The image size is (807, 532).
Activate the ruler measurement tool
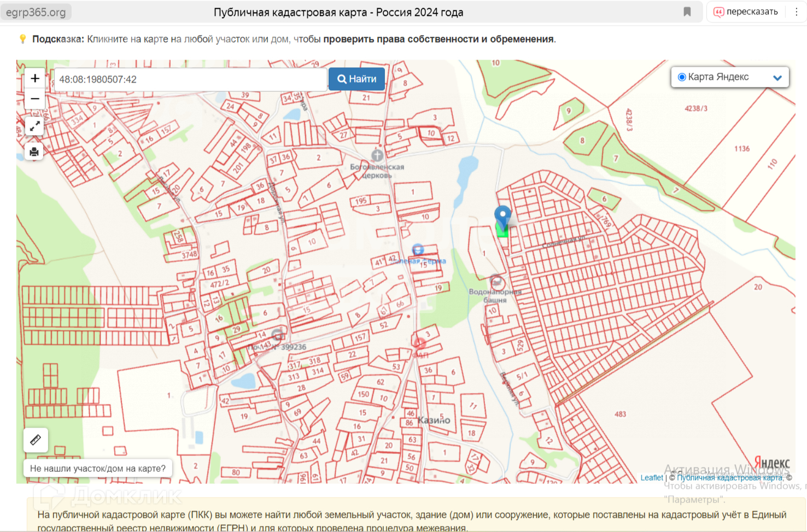click(36, 440)
